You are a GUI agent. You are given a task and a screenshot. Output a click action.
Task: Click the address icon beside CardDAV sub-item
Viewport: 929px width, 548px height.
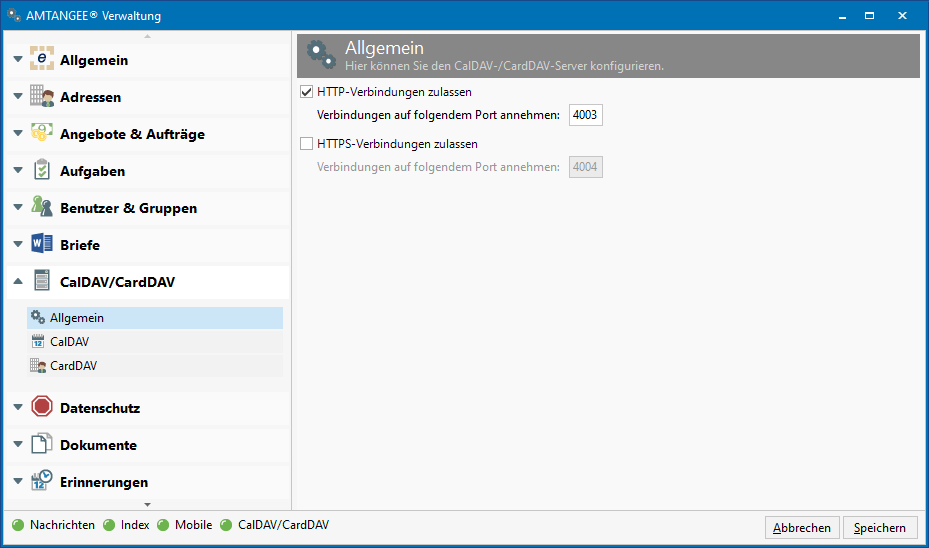click(38, 366)
